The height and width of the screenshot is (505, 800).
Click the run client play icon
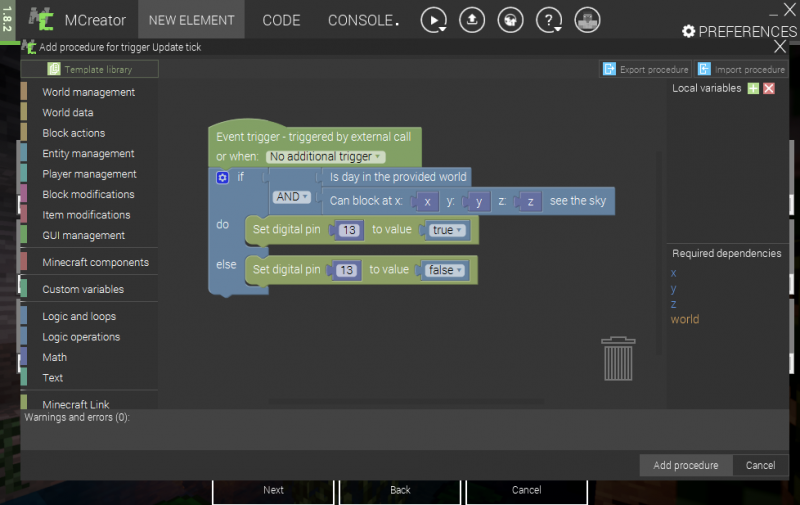point(433,20)
